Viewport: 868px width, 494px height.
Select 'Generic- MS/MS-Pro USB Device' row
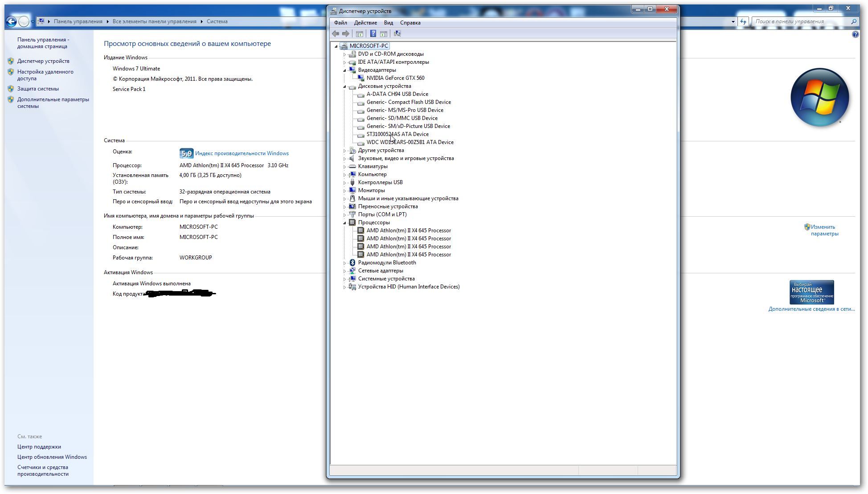(405, 110)
